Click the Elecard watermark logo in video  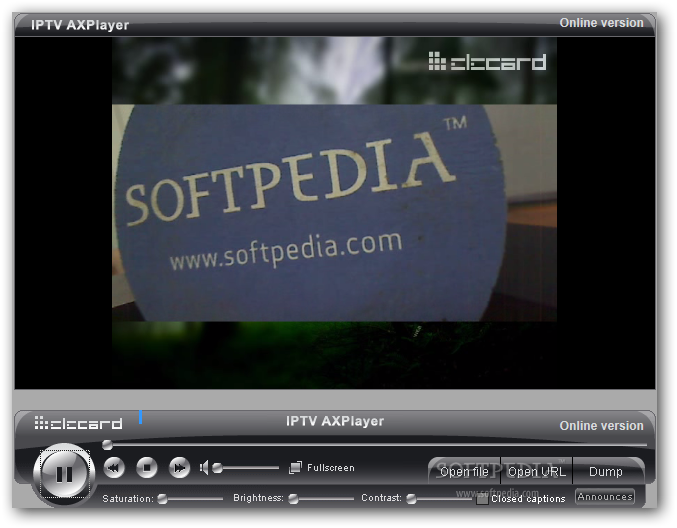tap(487, 61)
